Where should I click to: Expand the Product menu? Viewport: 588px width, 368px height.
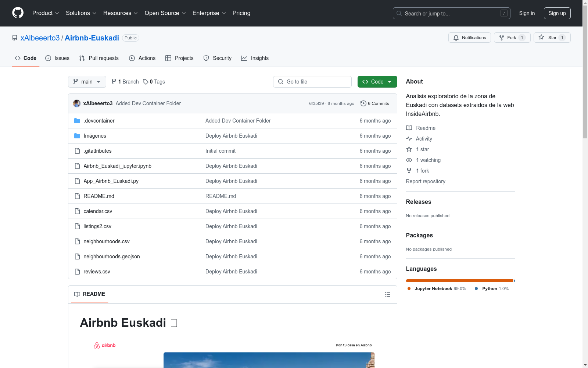[x=46, y=13]
